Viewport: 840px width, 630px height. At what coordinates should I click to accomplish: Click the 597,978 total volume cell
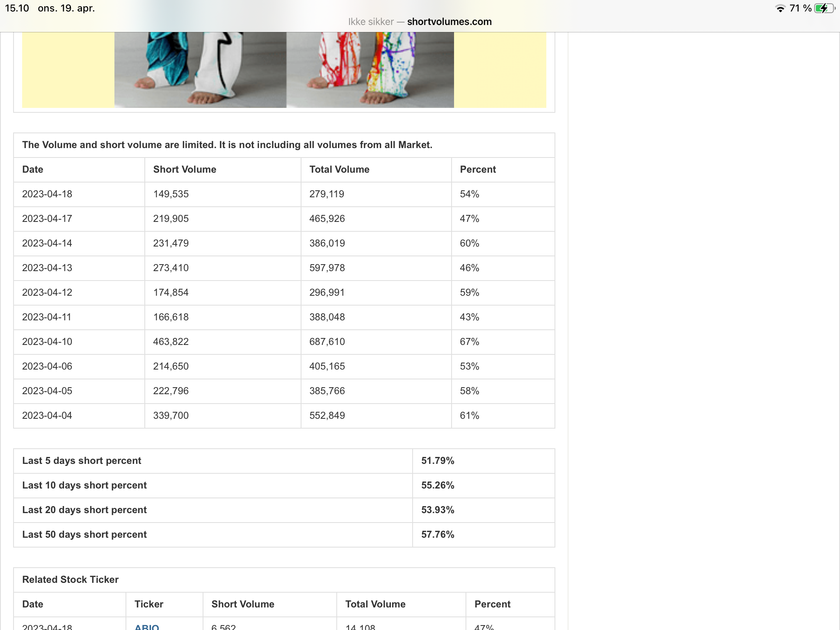tap(327, 268)
